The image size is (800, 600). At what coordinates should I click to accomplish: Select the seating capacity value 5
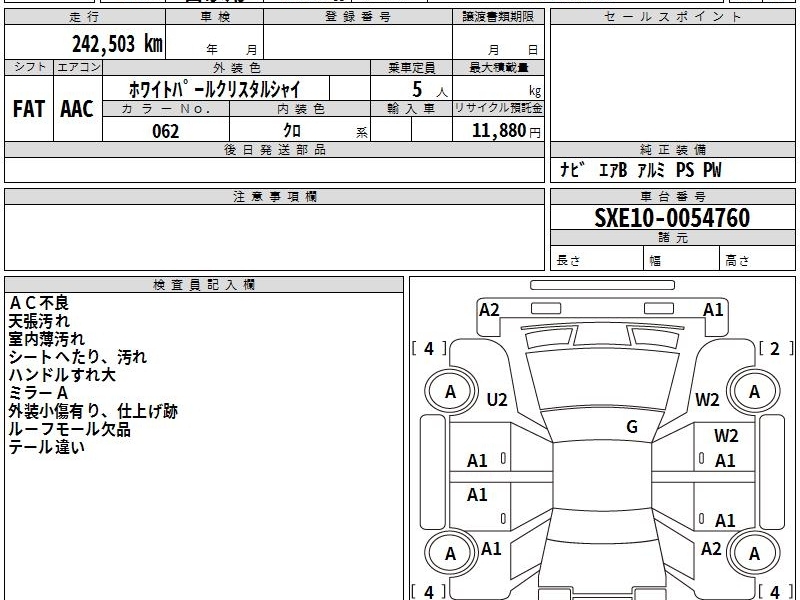coord(417,90)
